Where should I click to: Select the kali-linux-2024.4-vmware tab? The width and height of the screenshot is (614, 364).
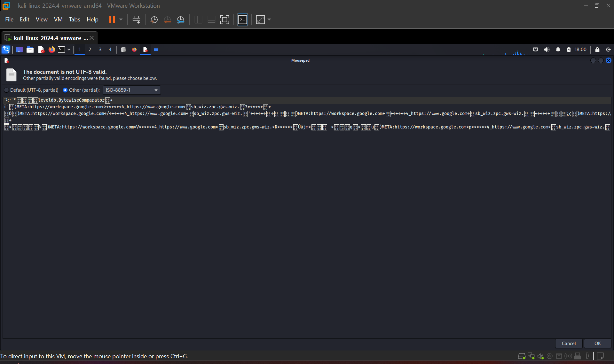50,38
